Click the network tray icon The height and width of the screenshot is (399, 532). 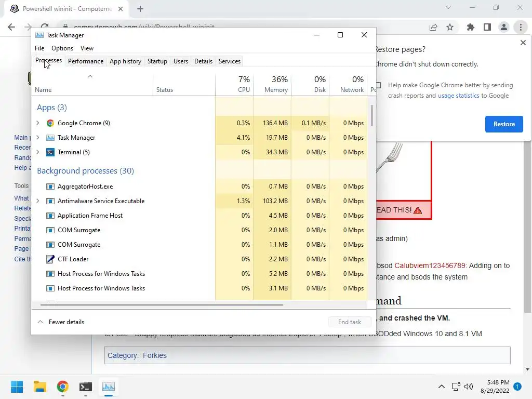(456, 387)
